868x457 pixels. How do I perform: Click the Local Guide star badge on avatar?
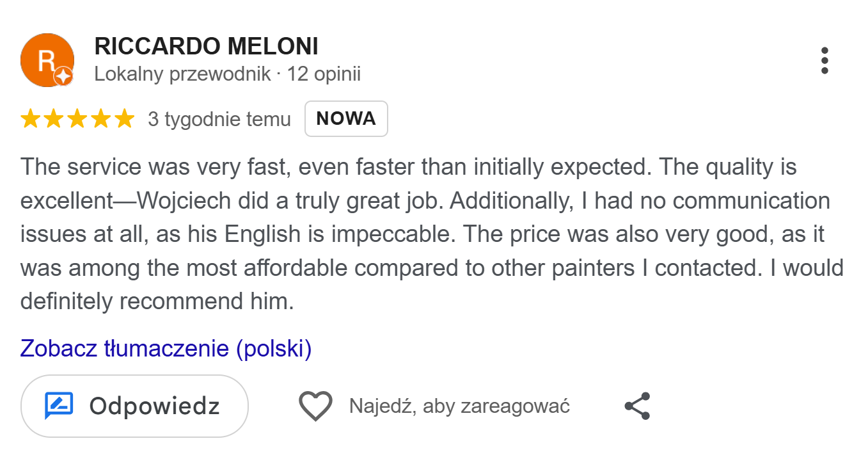point(63,76)
